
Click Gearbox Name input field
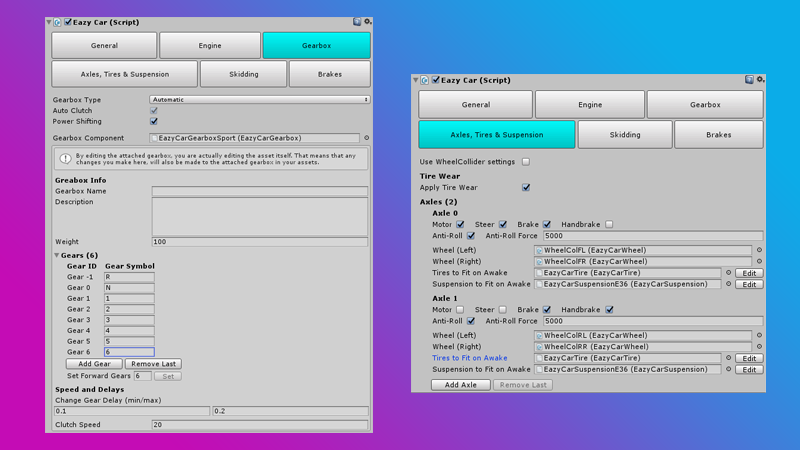(260, 191)
